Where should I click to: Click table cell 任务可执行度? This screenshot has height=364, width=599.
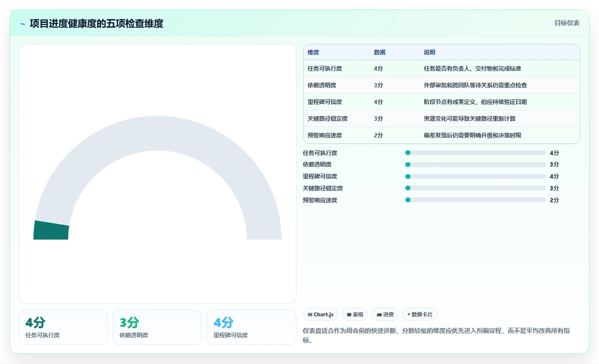coord(325,69)
